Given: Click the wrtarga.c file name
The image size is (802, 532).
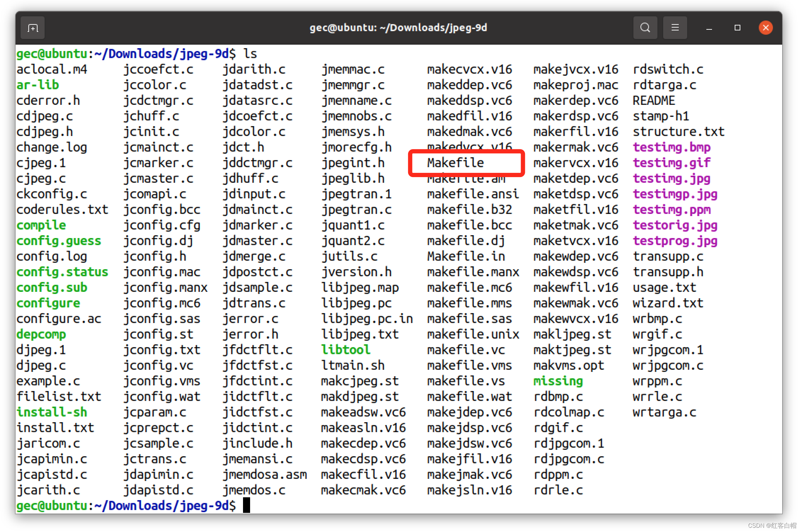Looking at the screenshot, I should [x=665, y=412].
